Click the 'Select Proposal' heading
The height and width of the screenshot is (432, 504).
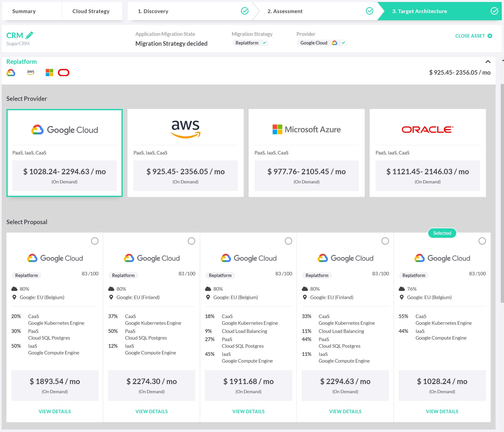click(27, 222)
